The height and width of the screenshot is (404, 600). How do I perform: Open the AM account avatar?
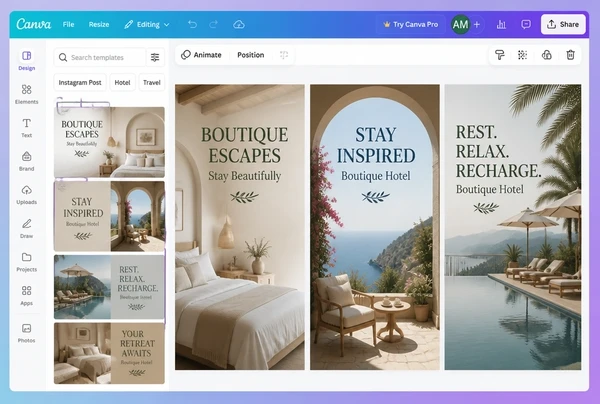pos(460,24)
